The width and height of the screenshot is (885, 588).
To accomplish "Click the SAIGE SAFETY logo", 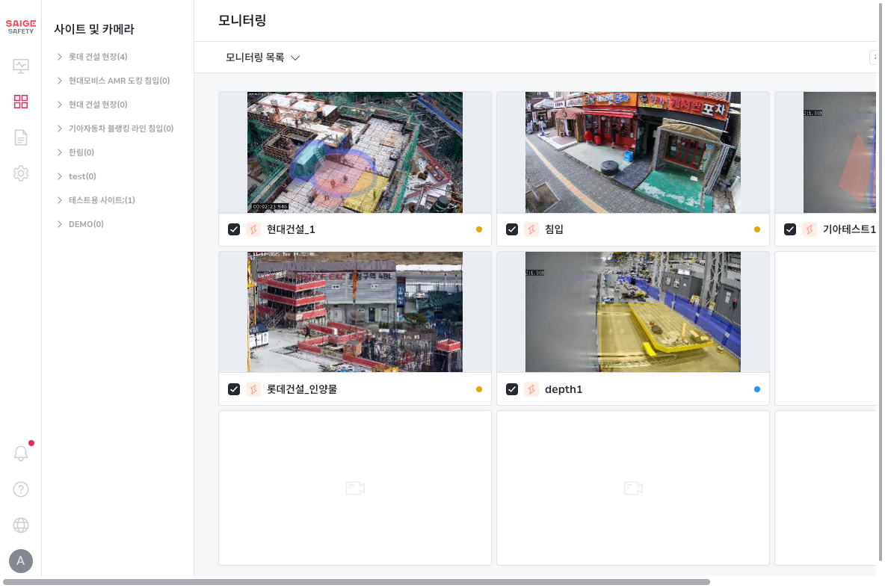I will pyautogui.click(x=21, y=26).
